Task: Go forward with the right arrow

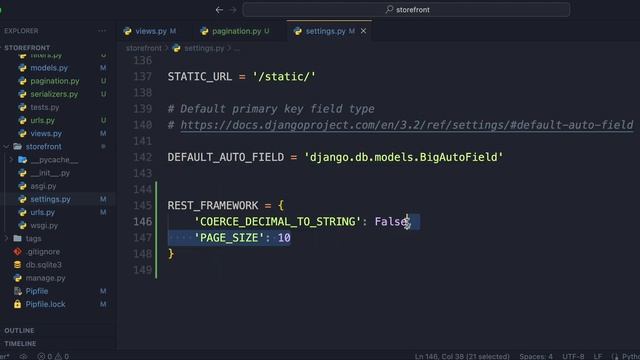Action: click(x=233, y=10)
